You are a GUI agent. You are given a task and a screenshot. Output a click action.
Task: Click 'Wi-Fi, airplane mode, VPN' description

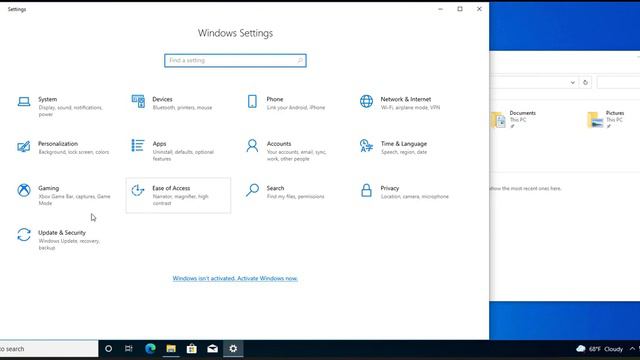point(410,108)
